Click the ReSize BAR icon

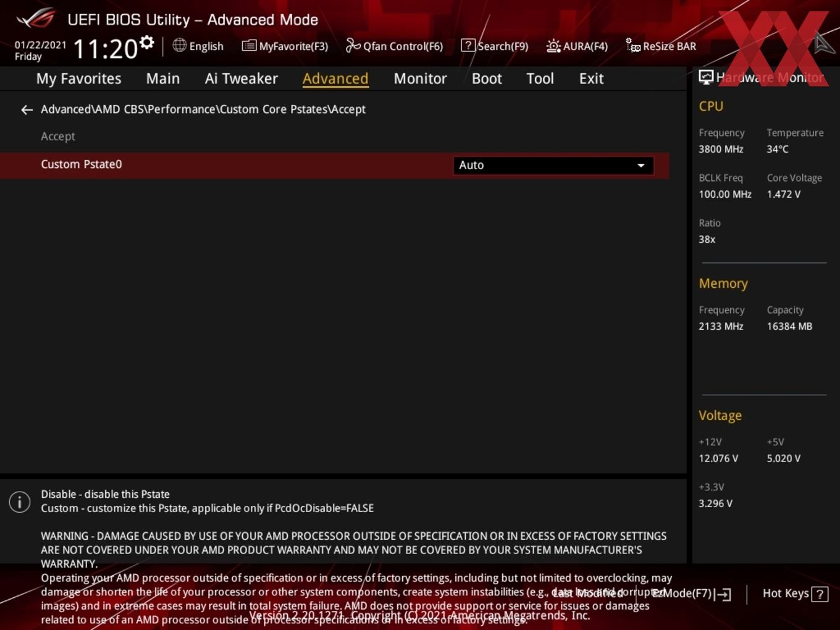633,45
